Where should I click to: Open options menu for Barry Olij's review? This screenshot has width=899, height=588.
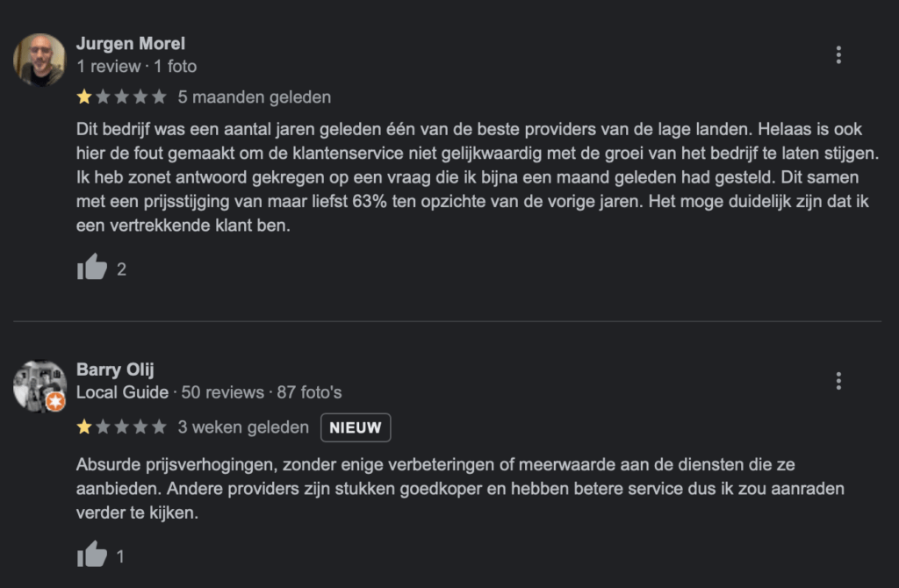pos(838,381)
